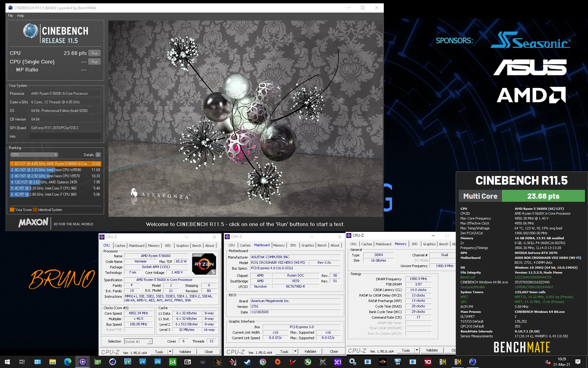Switch to CPU-Z purple chip taskbar icon
The width and height of the screenshot is (588, 368).
click(x=82, y=362)
